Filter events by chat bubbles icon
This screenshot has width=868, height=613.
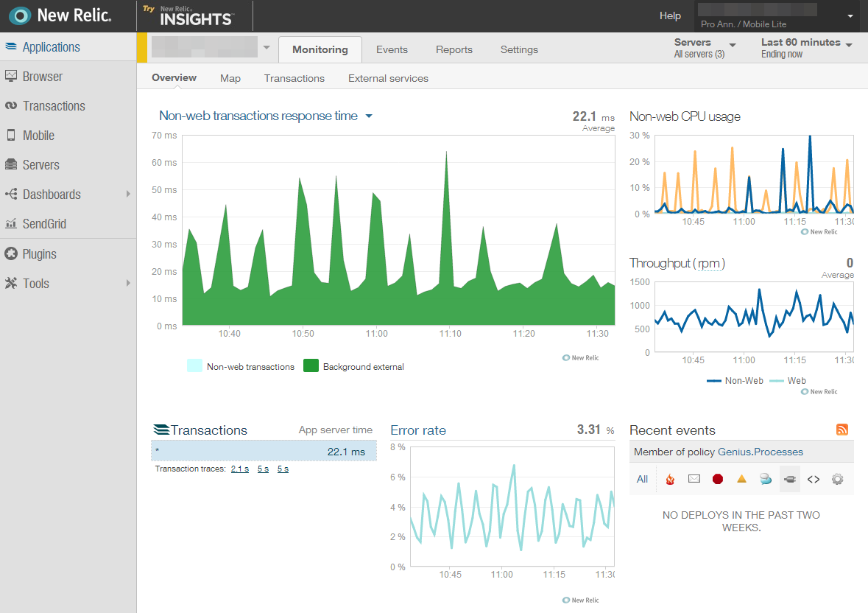coord(766,479)
